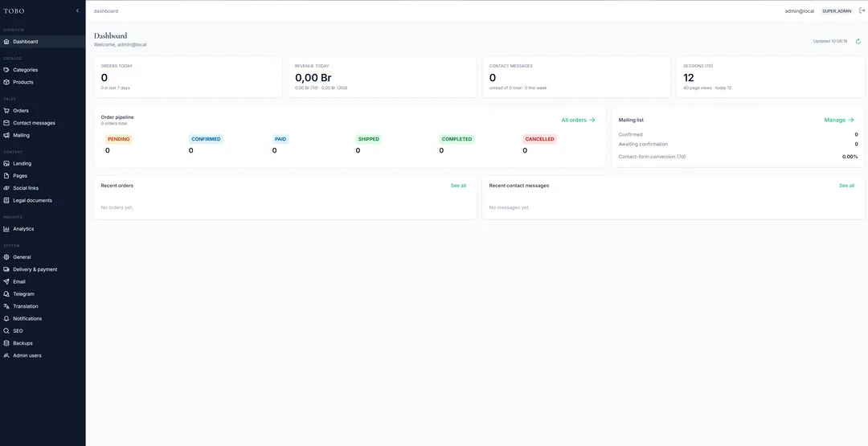
Task: Click the Email paper-plane icon
Action: point(6,281)
